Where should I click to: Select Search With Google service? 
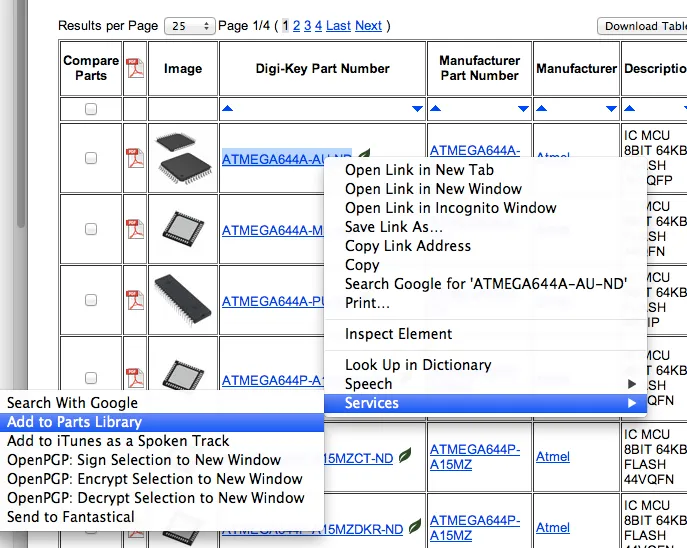pyautogui.click(x=162, y=403)
